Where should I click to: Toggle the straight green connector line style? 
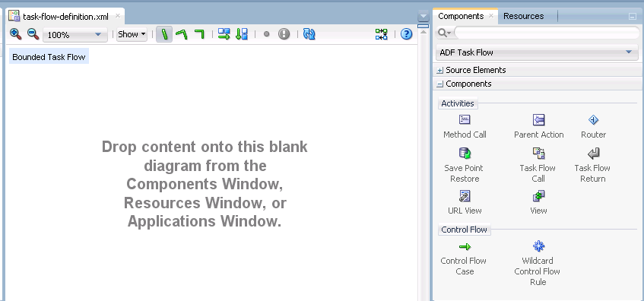pos(164,34)
